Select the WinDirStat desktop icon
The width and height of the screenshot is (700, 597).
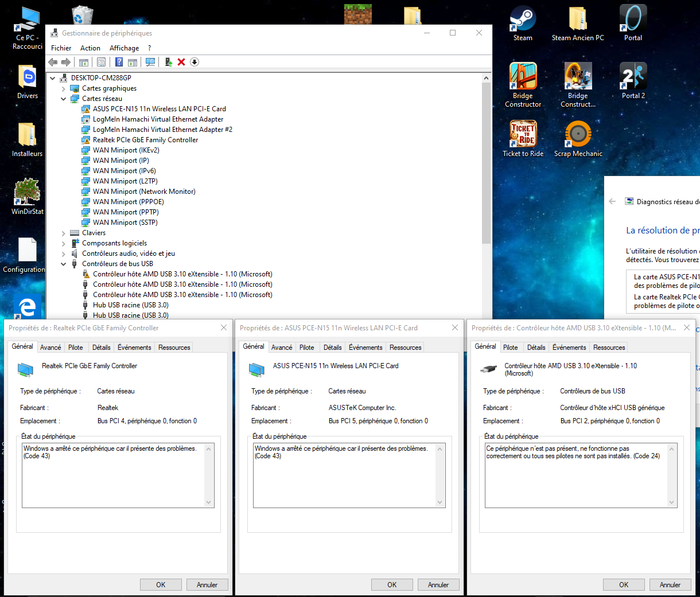pos(27,197)
